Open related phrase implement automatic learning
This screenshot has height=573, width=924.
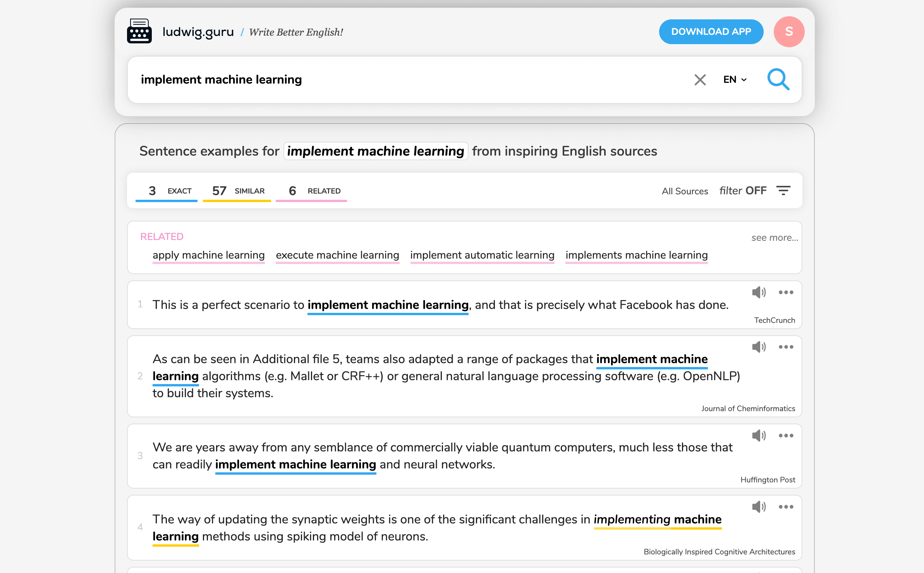[483, 256]
